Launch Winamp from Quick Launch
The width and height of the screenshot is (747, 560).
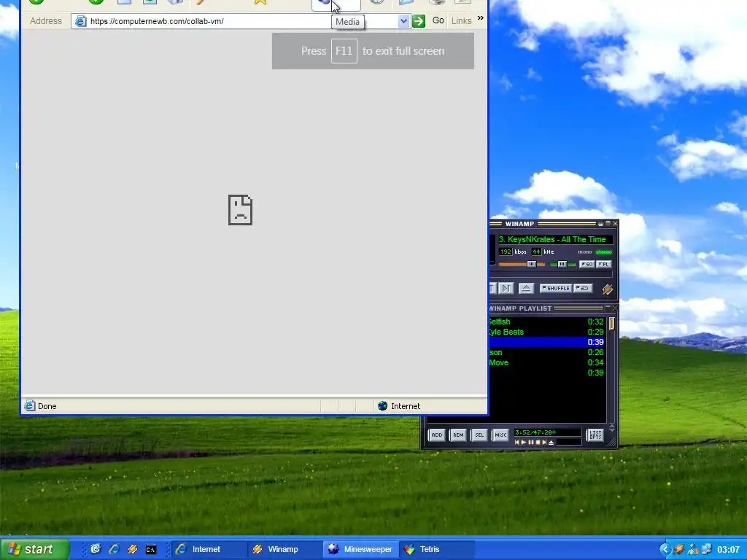tap(133, 549)
